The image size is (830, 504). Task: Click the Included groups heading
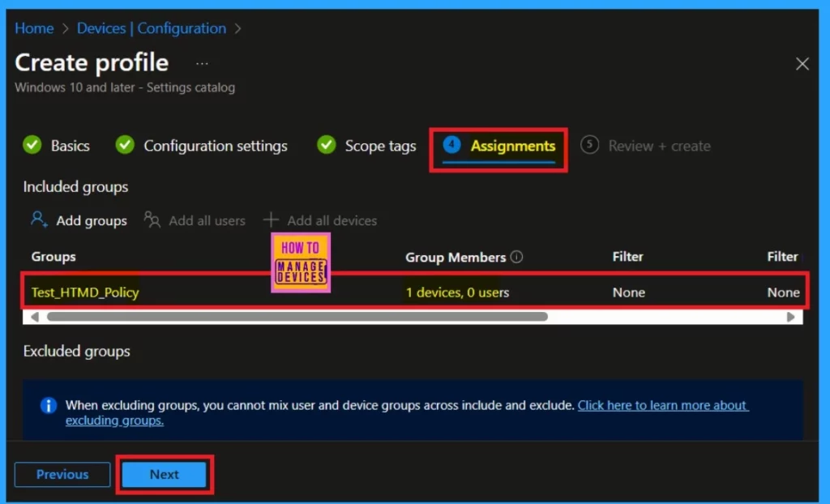(75, 187)
